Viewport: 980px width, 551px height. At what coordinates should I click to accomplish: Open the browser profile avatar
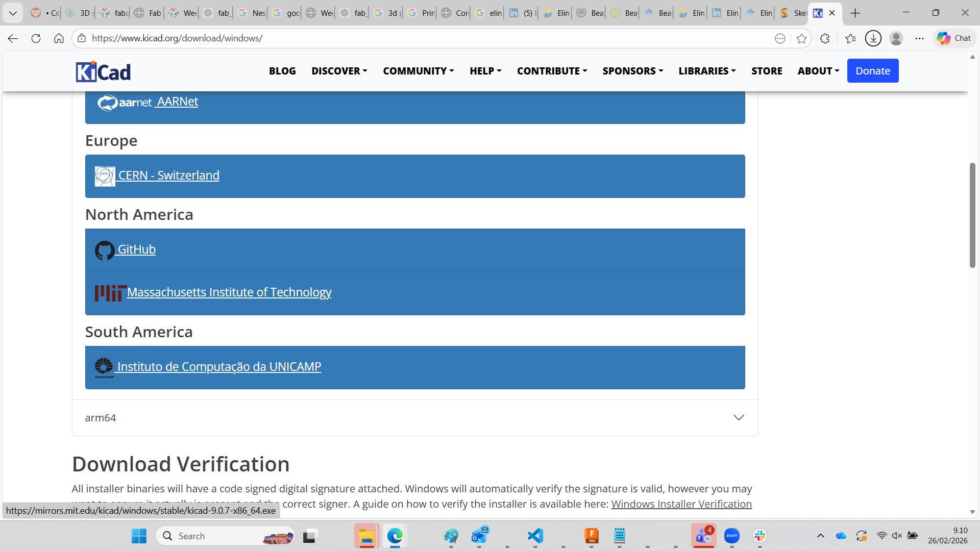[x=897, y=38]
